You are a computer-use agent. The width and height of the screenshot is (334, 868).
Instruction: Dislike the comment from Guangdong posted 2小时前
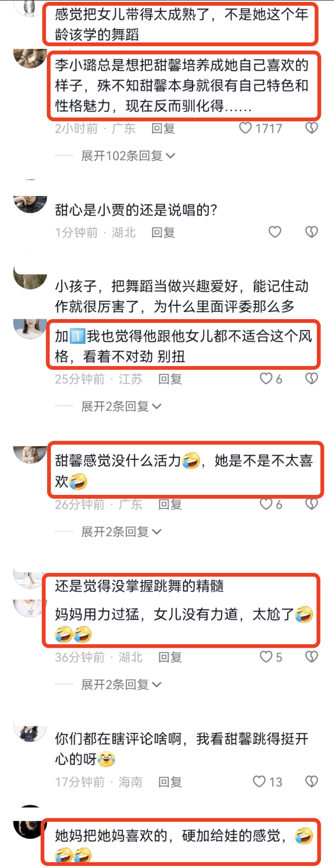[311, 128]
